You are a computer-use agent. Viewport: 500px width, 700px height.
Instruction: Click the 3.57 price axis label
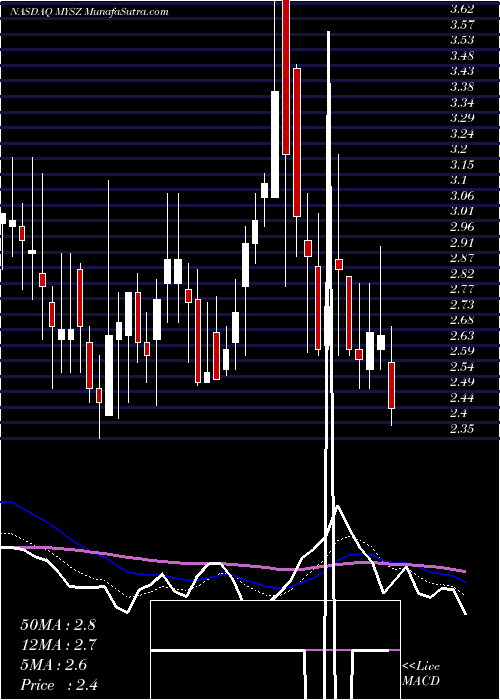click(x=462, y=24)
